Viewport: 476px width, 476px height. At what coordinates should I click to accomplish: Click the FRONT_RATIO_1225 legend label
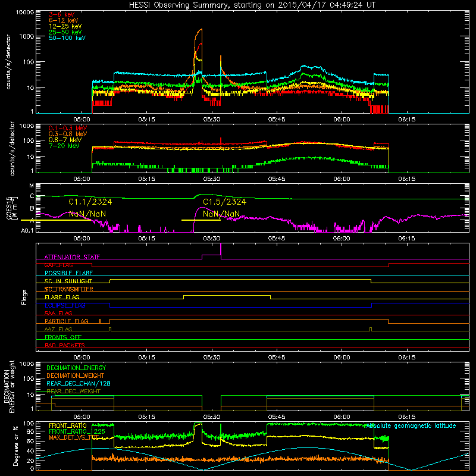click(77, 431)
